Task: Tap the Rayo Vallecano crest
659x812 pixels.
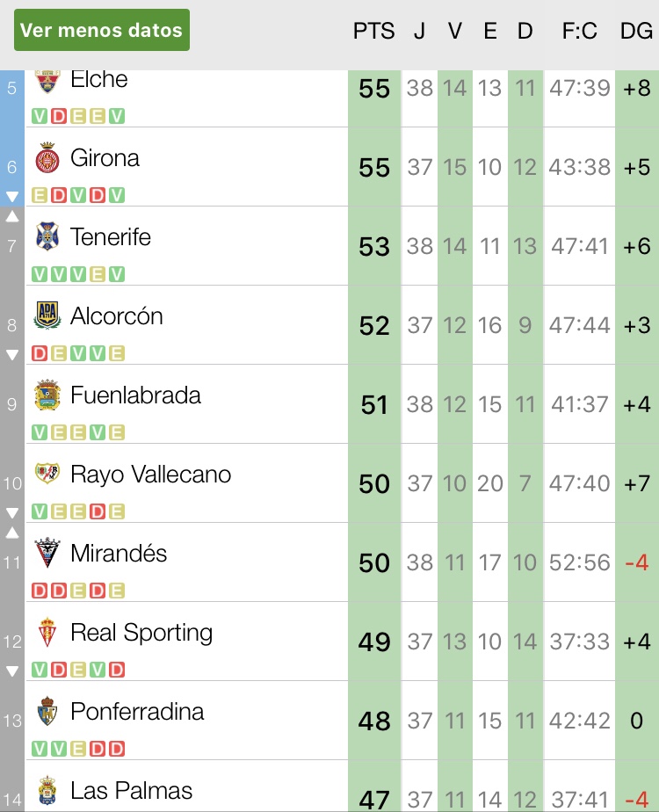Action: point(47,475)
